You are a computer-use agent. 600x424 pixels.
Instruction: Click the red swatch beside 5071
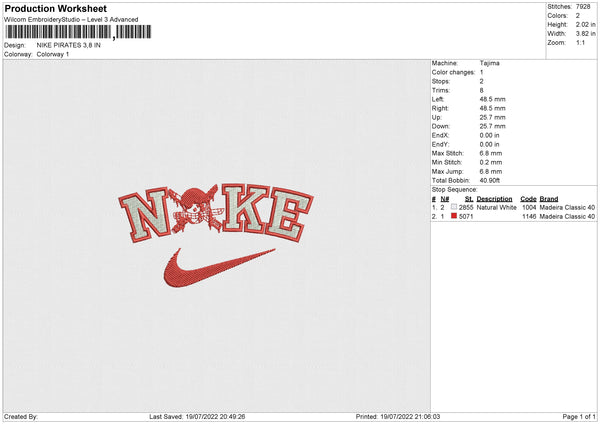[x=454, y=216]
